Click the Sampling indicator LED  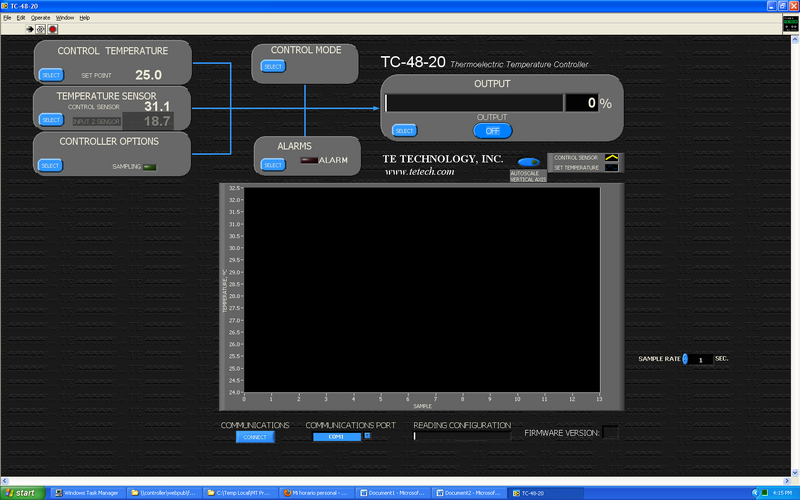pyautogui.click(x=150, y=167)
